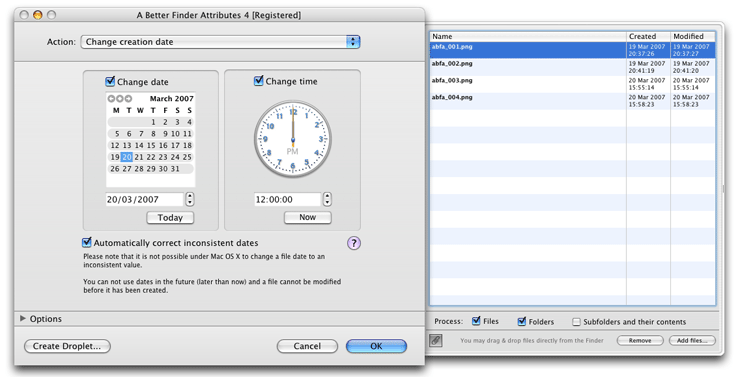The width and height of the screenshot is (740, 377).
Task: Cancel the dialog
Action: (x=307, y=346)
